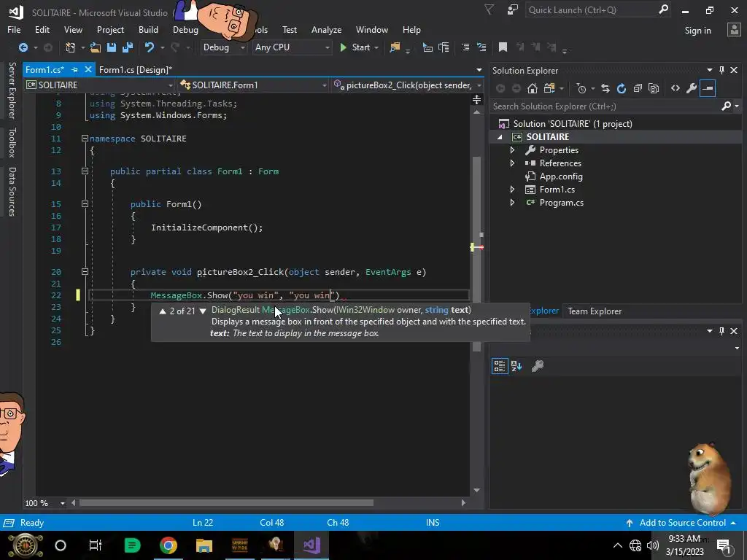Refresh the Solution Explorer tree
The height and width of the screenshot is (560, 747).
622,88
